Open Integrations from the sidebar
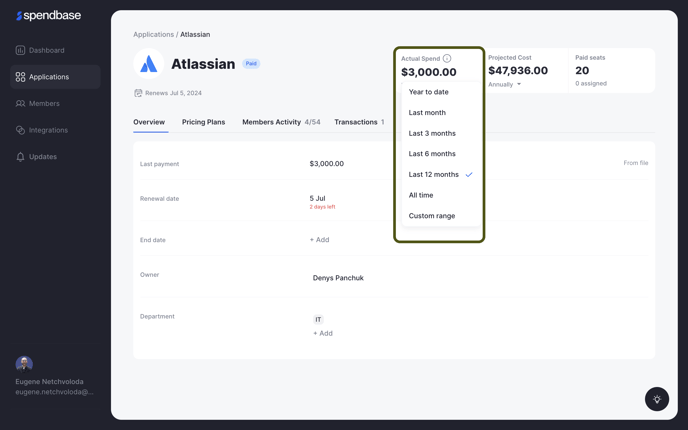688x430 pixels. tap(55, 130)
